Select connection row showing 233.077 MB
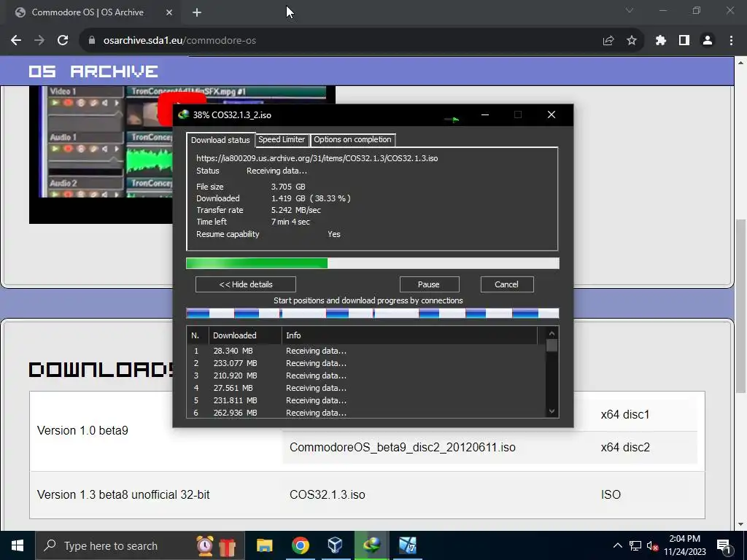Screen dimensions: 747x560 point(366,363)
